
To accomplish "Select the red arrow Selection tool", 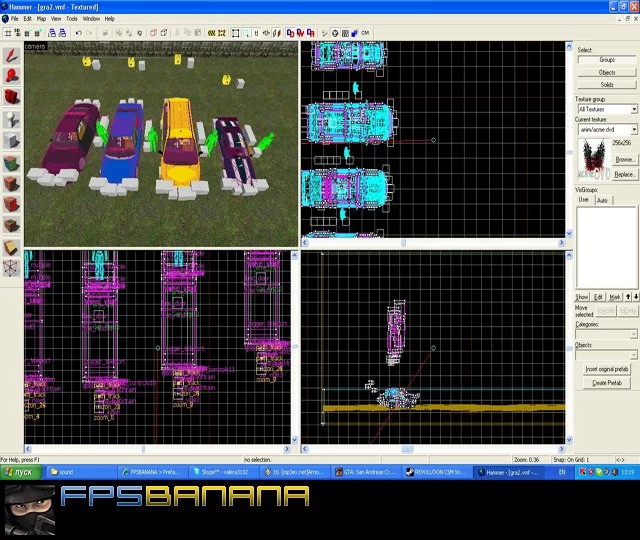I will click(11, 55).
